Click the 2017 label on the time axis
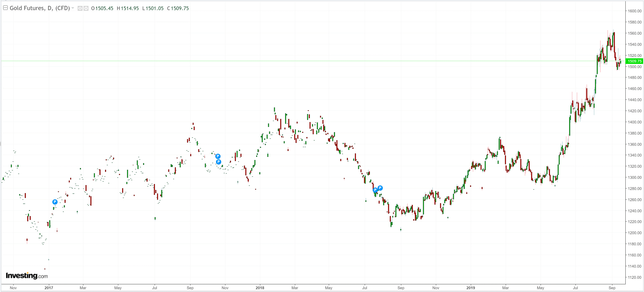 [49, 288]
